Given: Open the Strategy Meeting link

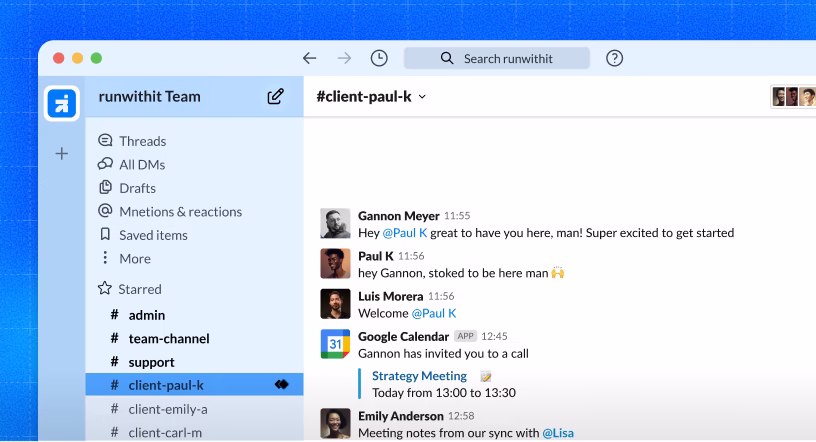Looking at the screenshot, I should [x=419, y=375].
